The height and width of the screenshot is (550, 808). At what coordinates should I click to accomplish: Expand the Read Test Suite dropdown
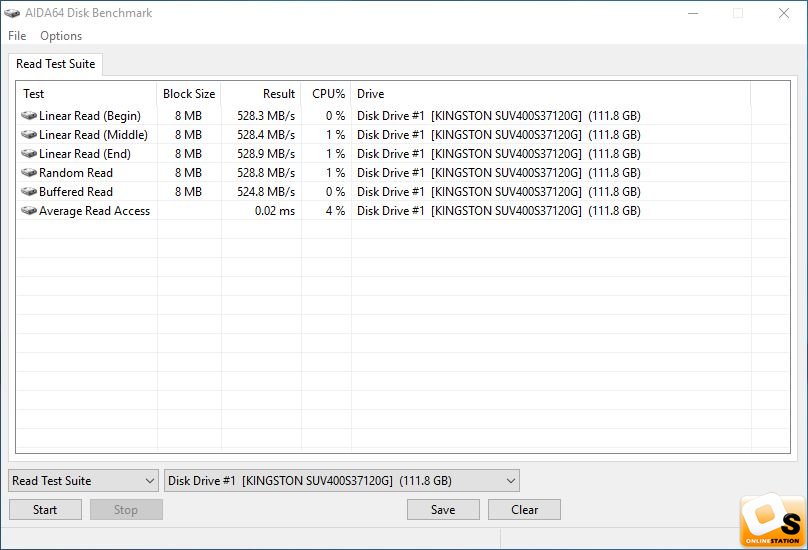point(83,480)
